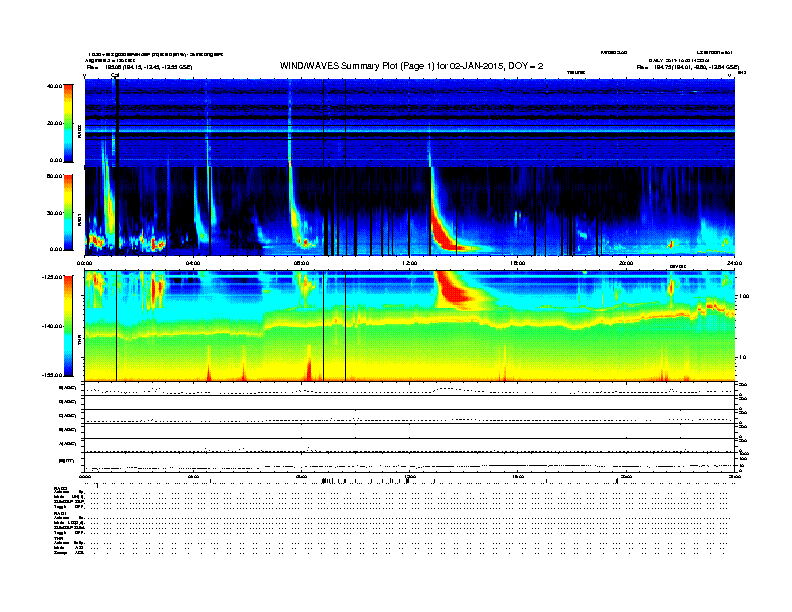Image resolution: width=792 pixels, height=612 pixels.
Task: Click the 12:00 label on the bottom time axis
Action: coord(409,476)
